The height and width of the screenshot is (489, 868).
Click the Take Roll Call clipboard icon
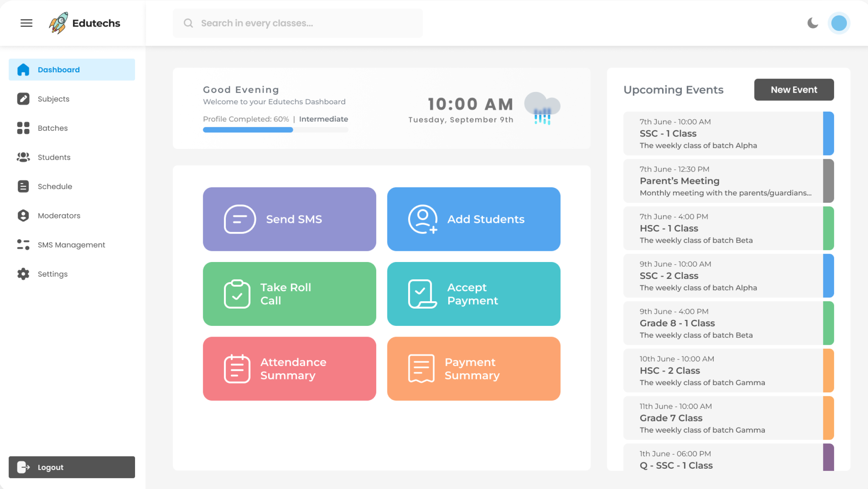pos(237,294)
